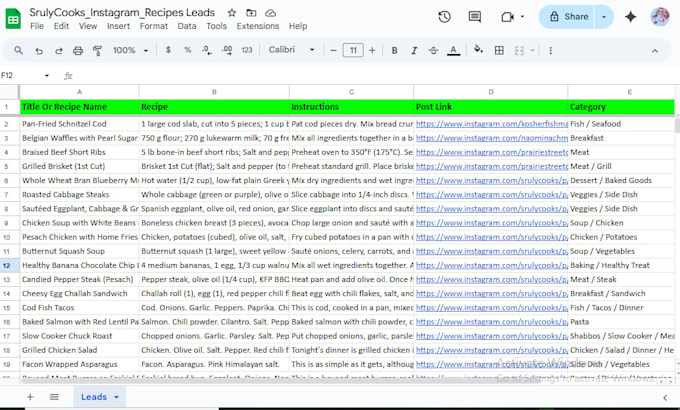Increase font size plus button
The image size is (680, 410).
point(372,51)
